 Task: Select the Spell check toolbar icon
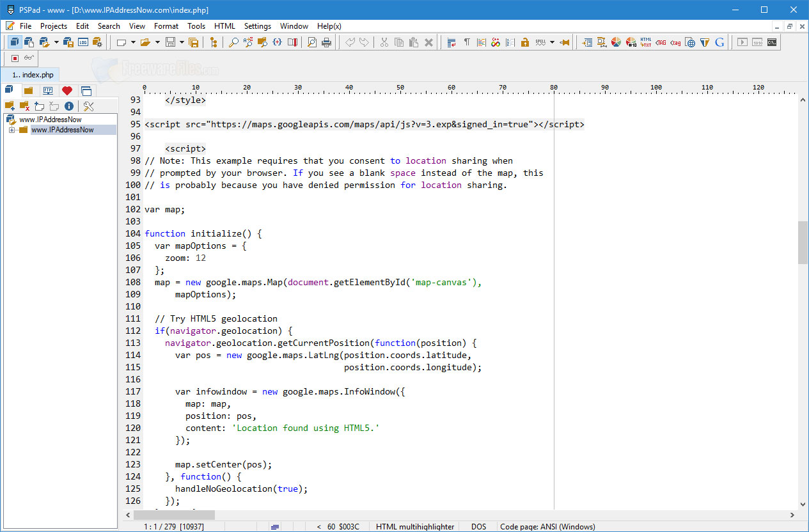tap(540, 42)
